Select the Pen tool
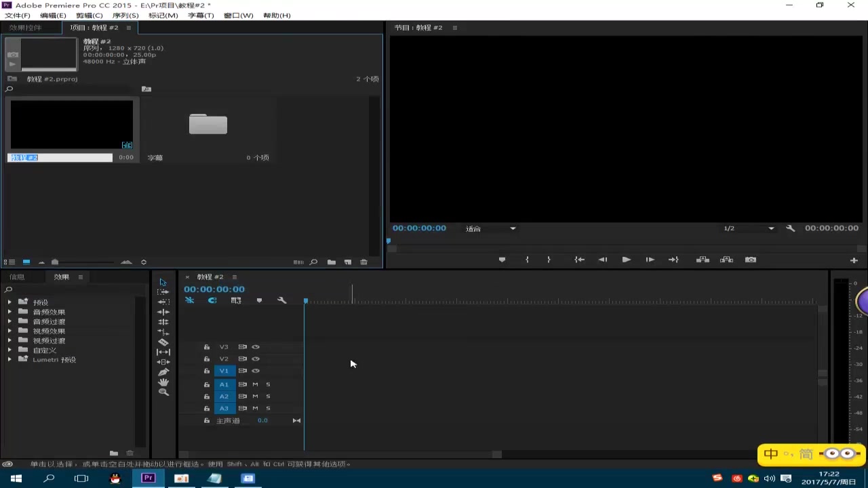 coord(163,372)
